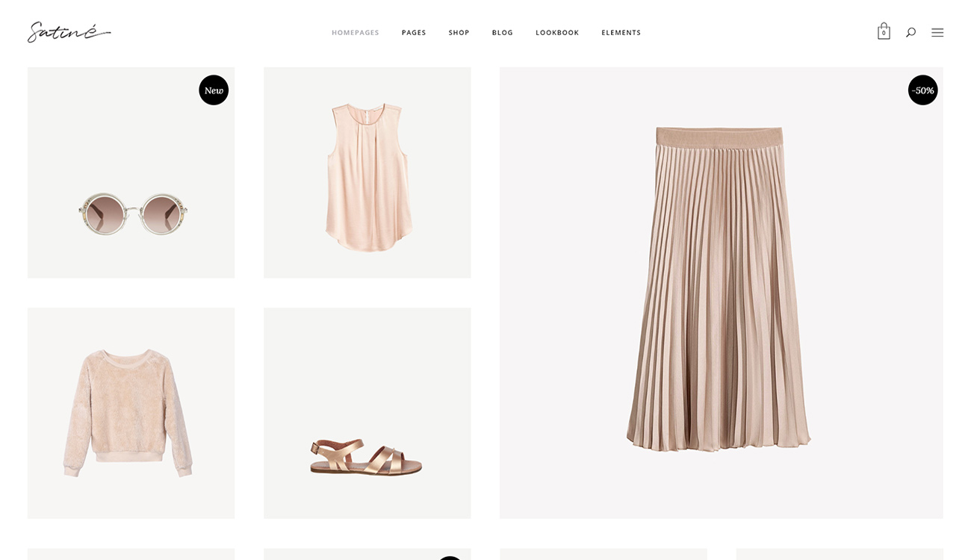Open the hamburger side menu
Image resolution: width=971 pixels, height=560 pixels.
pyautogui.click(x=937, y=32)
